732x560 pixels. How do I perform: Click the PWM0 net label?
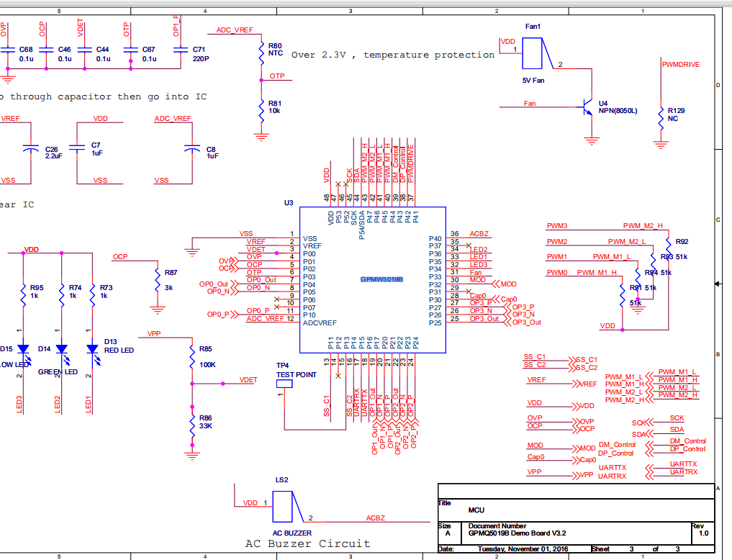click(x=557, y=273)
